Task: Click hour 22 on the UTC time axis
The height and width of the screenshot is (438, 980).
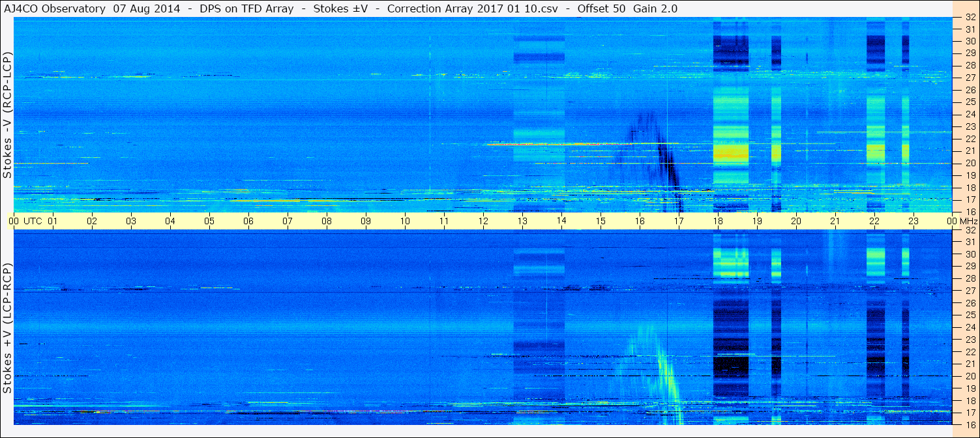Action: coord(874,221)
